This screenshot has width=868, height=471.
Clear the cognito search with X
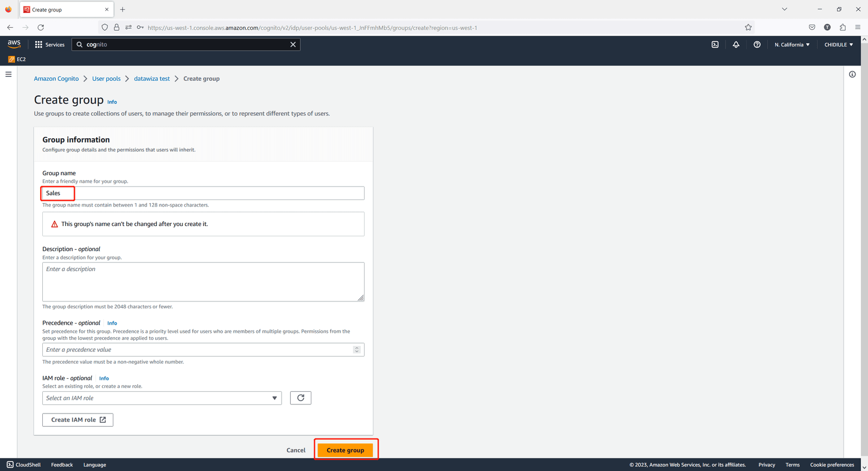pyautogui.click(x=293, y=44)
